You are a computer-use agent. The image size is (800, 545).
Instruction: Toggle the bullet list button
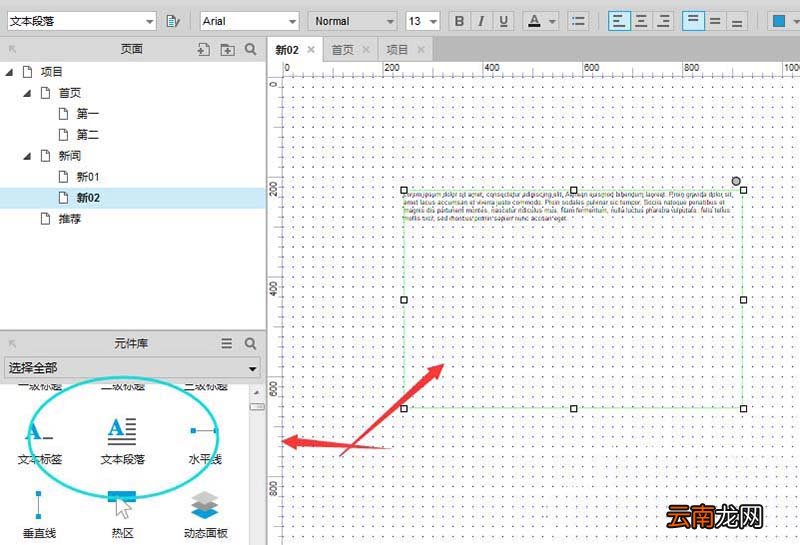[x=578, y=21]
